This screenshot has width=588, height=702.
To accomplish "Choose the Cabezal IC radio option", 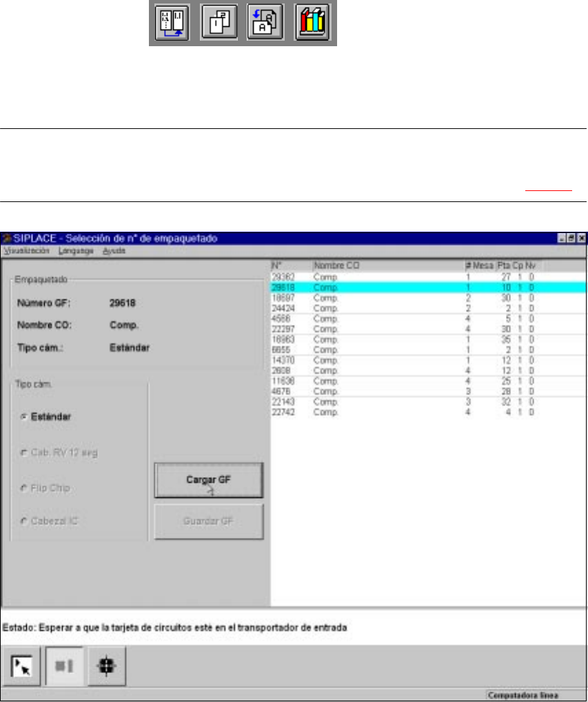I will pos(23,521).
